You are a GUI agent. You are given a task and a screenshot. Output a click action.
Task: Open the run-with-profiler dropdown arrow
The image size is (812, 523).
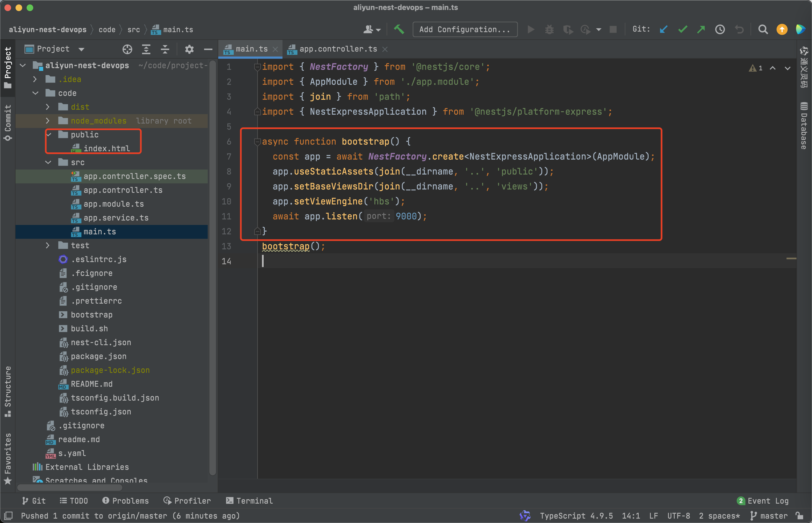[598, 30]
